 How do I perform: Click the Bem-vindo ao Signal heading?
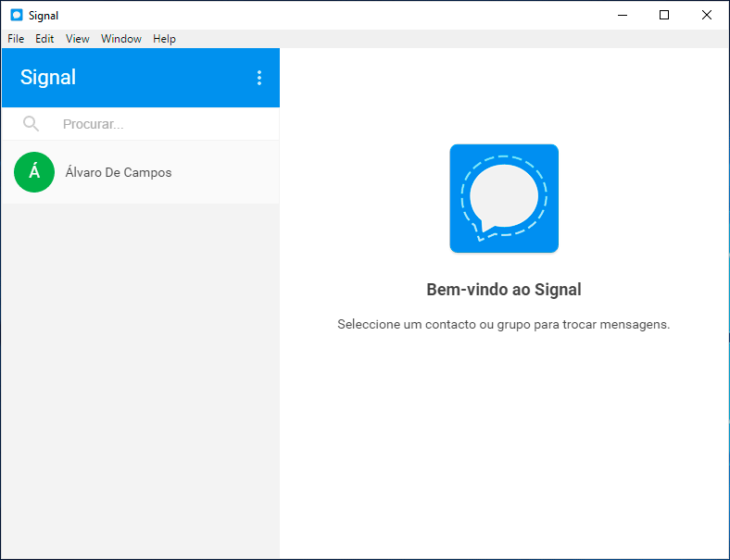coord(504,290)
